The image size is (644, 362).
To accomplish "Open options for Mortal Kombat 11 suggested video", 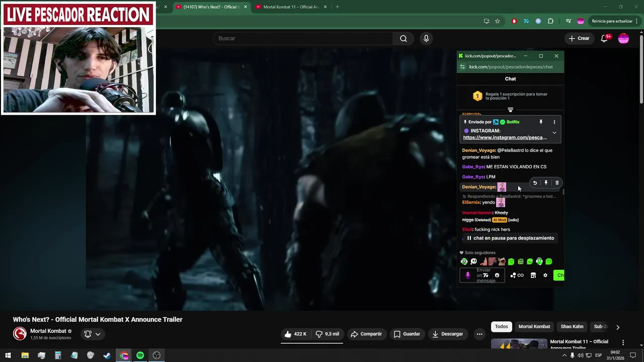I will click(623, 342).
